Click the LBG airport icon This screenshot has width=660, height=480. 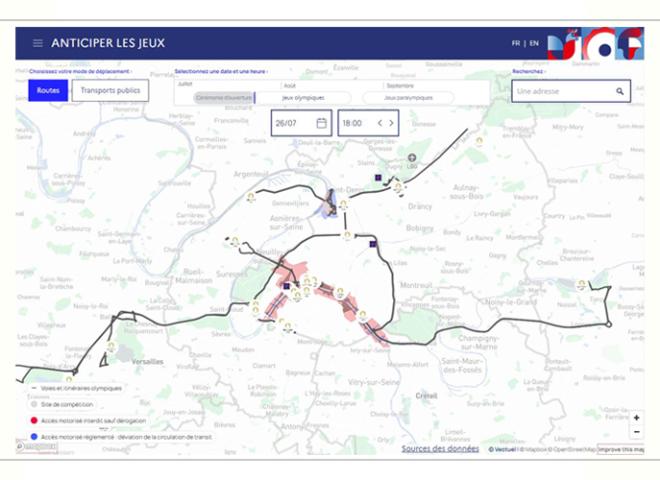pyautogui.click(x=412, y=158)
